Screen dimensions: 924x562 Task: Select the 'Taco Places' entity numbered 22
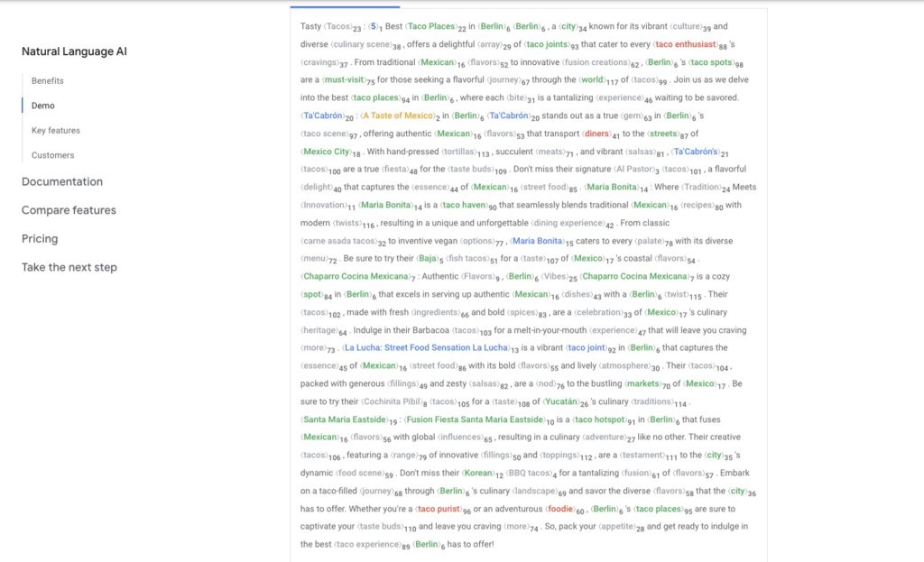click(431, 26)
